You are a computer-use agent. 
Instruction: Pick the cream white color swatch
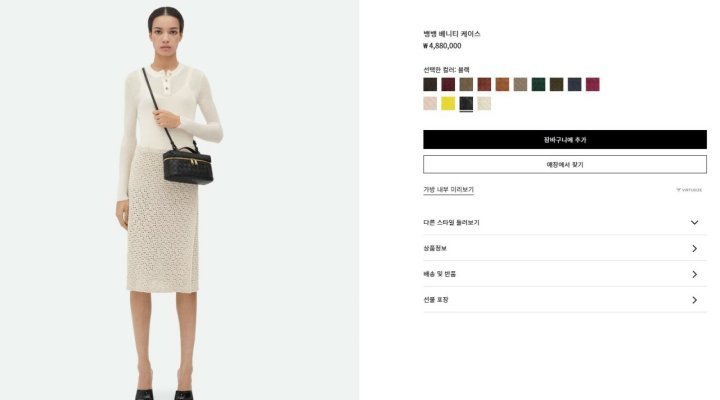[484, 103]
